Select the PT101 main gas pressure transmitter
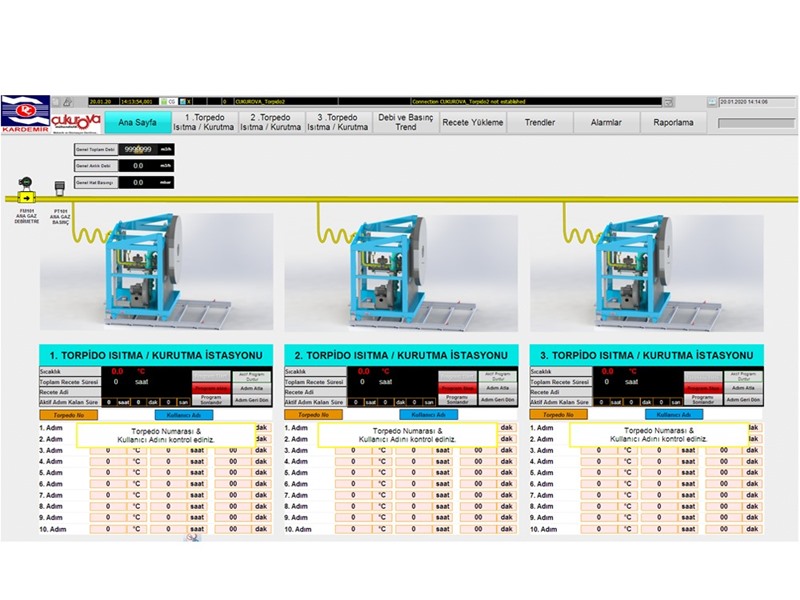 (60, 188)
